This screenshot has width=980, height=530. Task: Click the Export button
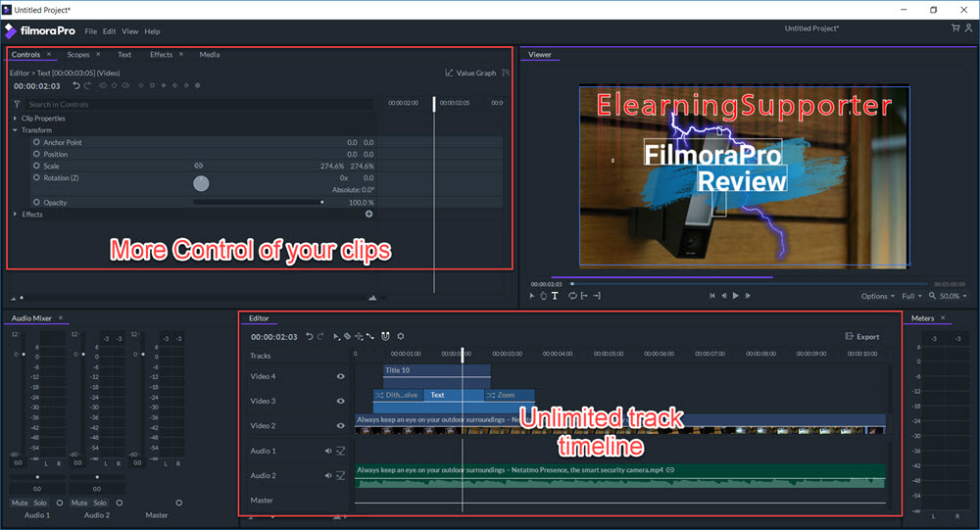point(862,336)
